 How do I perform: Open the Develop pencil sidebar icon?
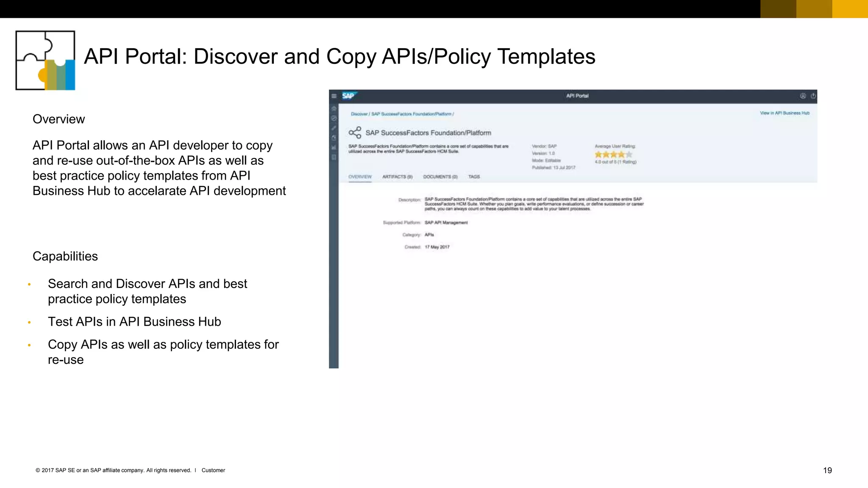(334, 128)
